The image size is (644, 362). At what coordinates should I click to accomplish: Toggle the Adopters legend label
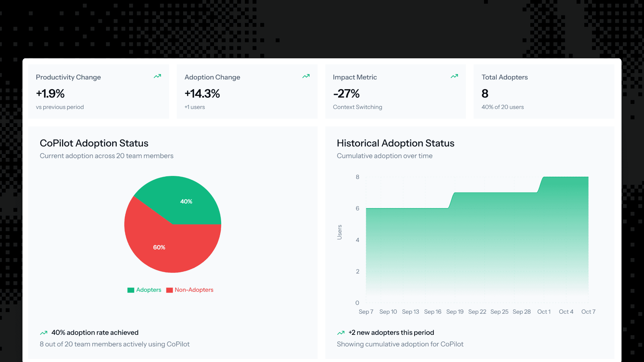coord(149,290)
